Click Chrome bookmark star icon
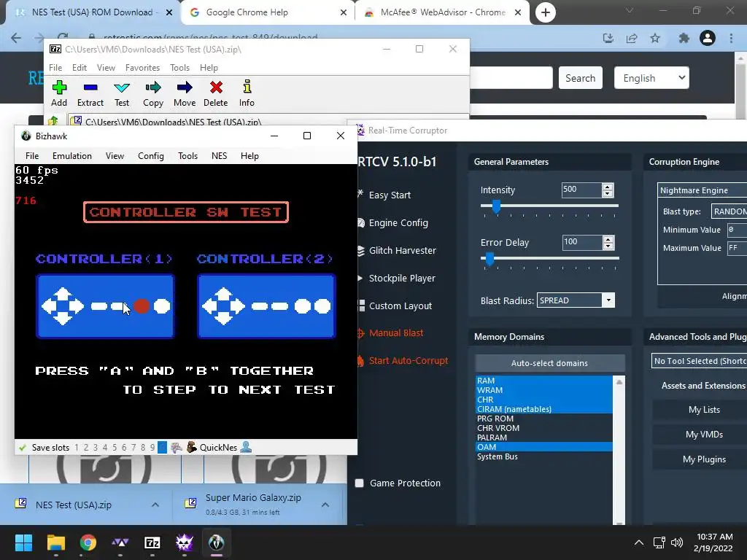 655,38
